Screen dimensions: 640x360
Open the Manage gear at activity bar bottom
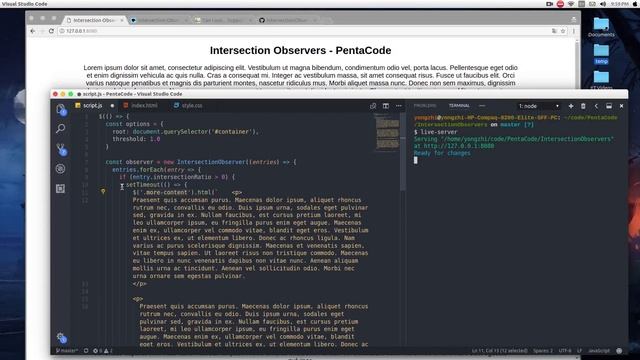coord(62,338)
